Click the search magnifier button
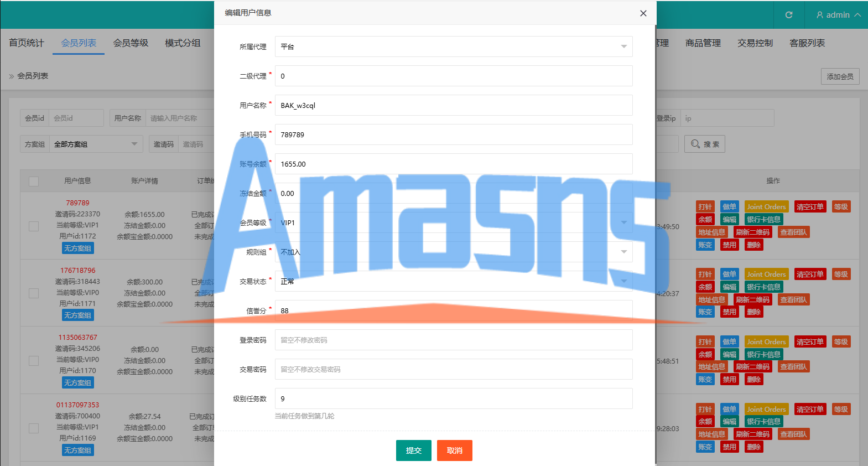This screenshot has height=466, width=868. [x=705, y=144]
